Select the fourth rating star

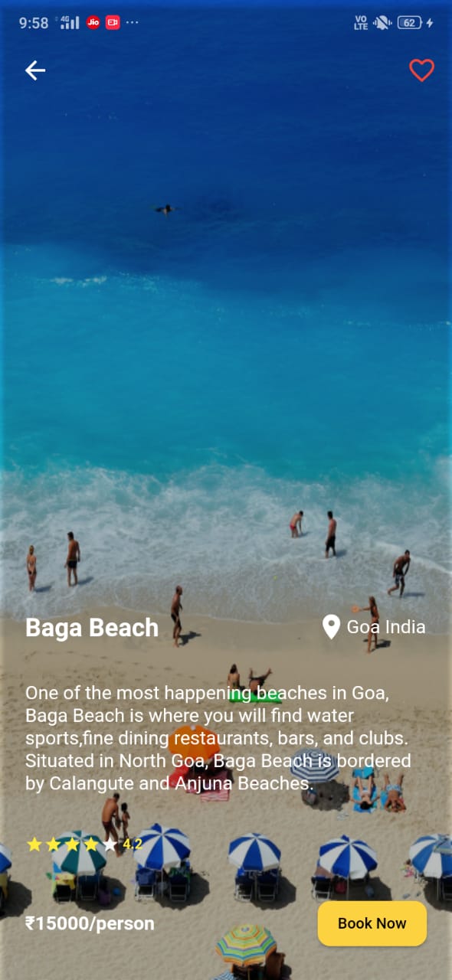pyautogui.click(x=91, y=844)
